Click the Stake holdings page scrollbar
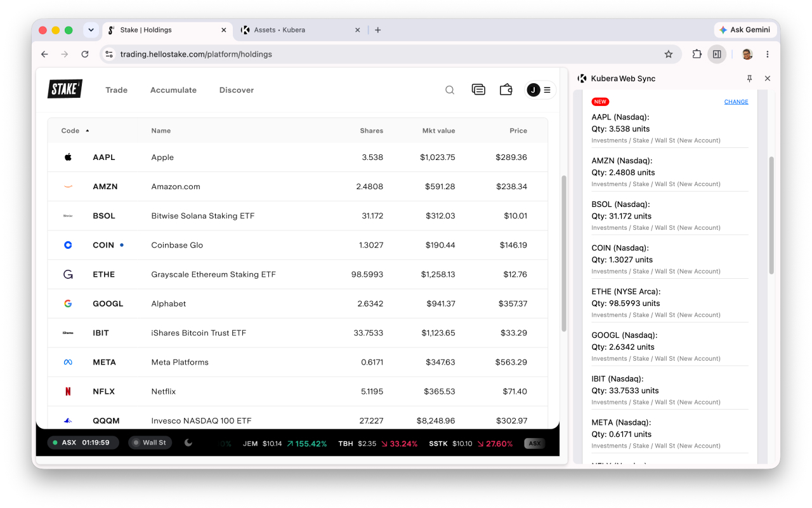The width and height of the screenshot is (812, 508). pyautogui.click(x=563, y=253)
